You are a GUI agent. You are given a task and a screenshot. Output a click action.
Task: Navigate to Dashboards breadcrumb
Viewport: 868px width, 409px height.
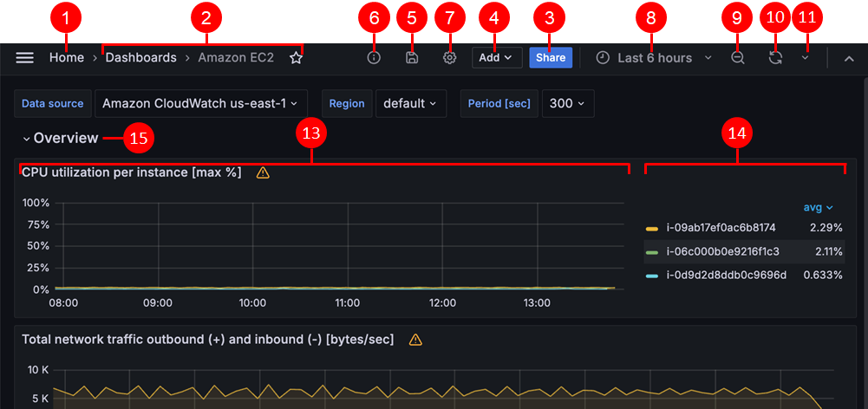coord(140,58)
